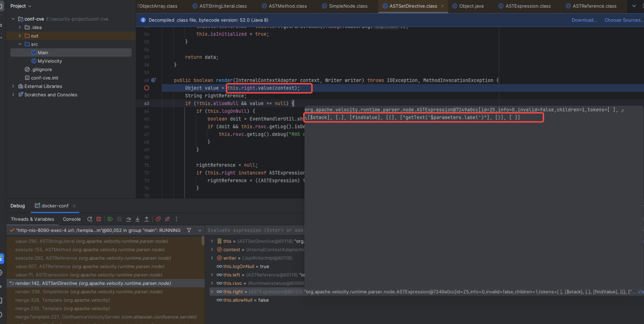This screenshot has height=324, width=644.
Task: Select the Main class file
Action: (71, 53)
